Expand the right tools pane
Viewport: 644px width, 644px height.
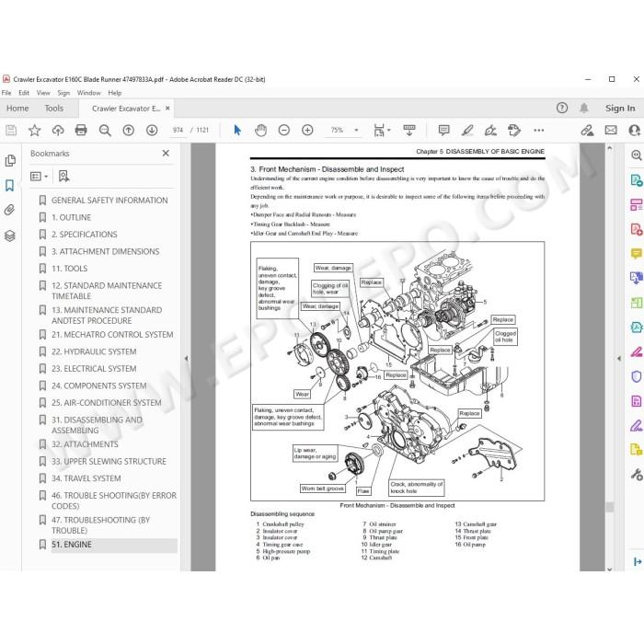[638, 561]
